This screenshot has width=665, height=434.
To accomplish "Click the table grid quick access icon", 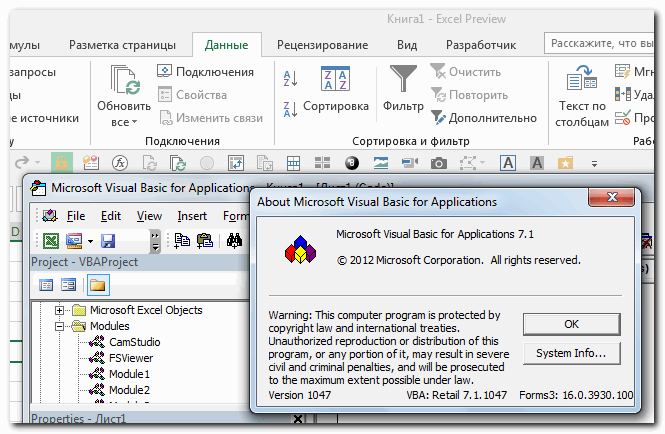I will 293,163.
